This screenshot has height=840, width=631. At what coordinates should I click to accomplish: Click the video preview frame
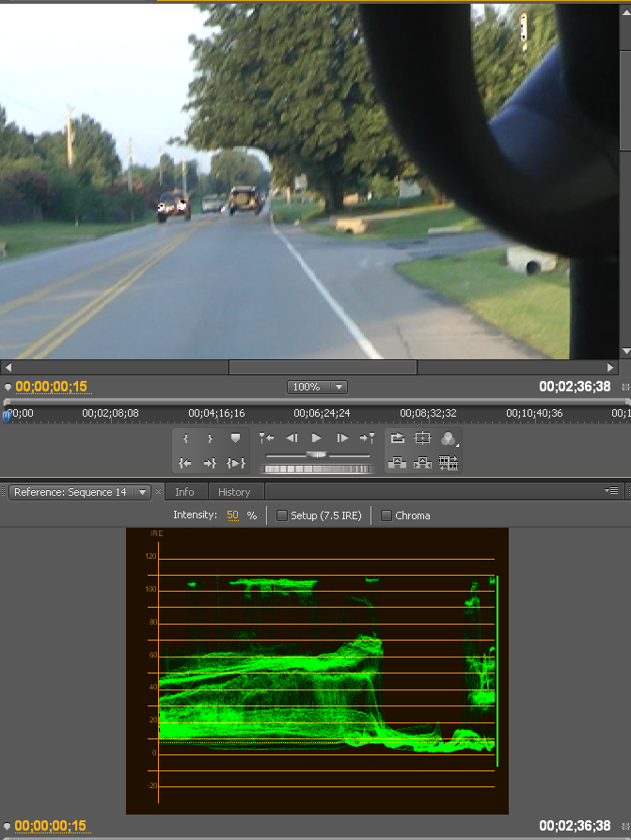tap(309, 181)
